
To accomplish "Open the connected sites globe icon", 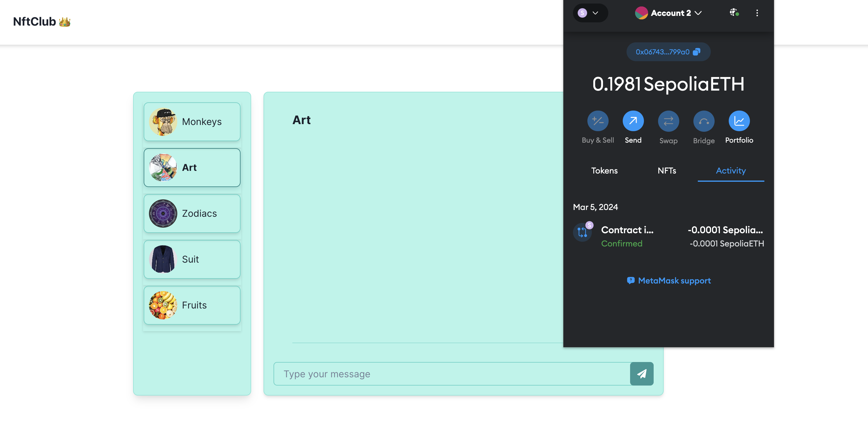I will [734, 13].
